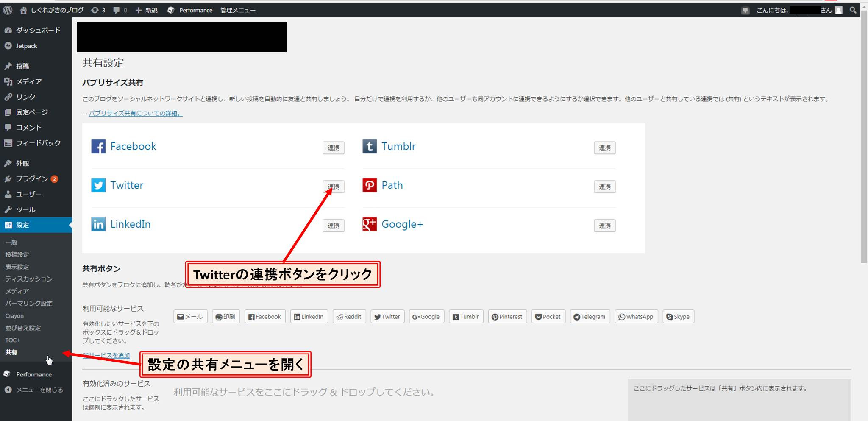Open the ツール sidebar menu
The height and width of the screenshot is (421, 868).
(36, 209)
